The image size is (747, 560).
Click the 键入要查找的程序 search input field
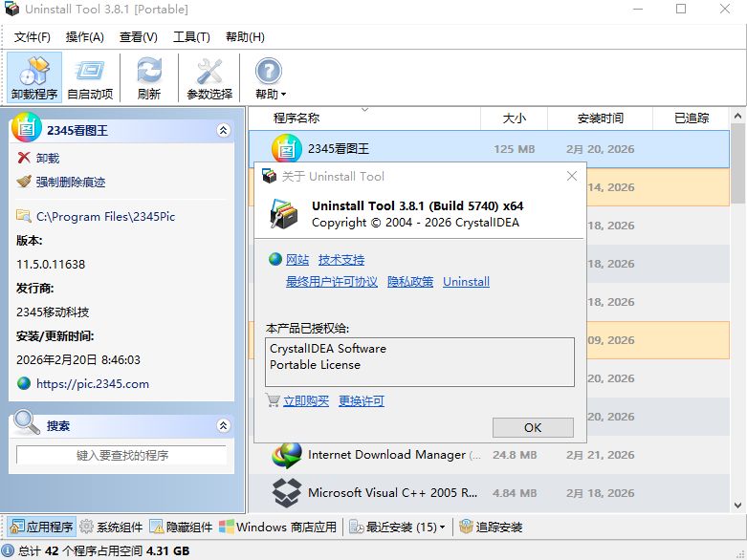point(121,455)
